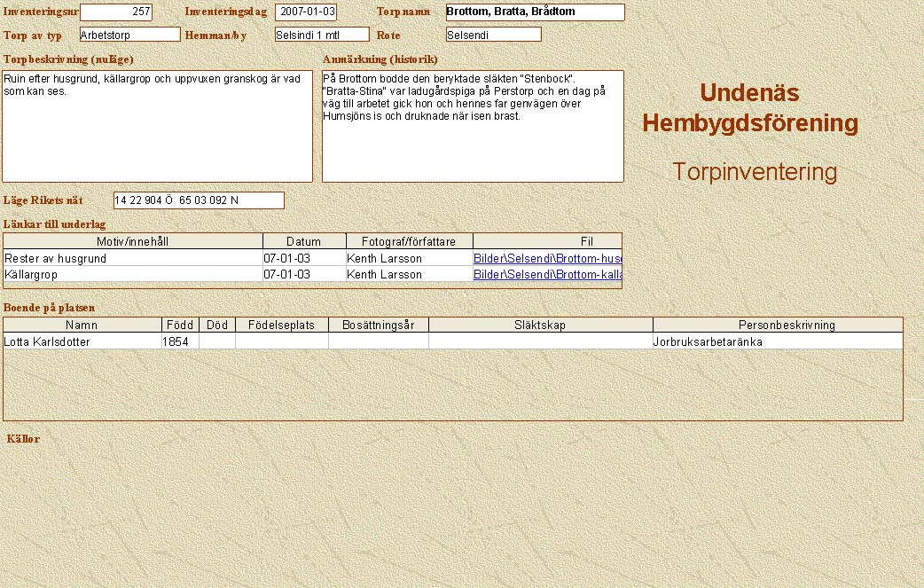Click the Torpnamn field with Brottom, Bratta, Brådtom

pos(535,12)
